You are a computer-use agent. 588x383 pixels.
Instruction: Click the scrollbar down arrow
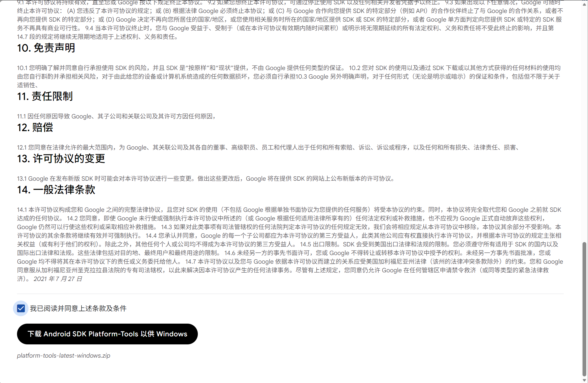(x=584, y=380)
